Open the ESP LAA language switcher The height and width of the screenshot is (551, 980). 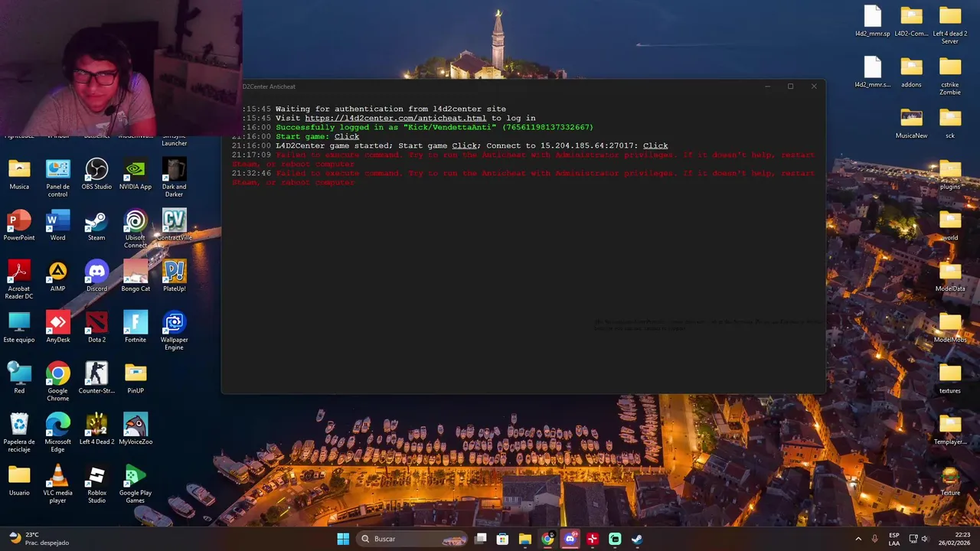pos(893,539)
